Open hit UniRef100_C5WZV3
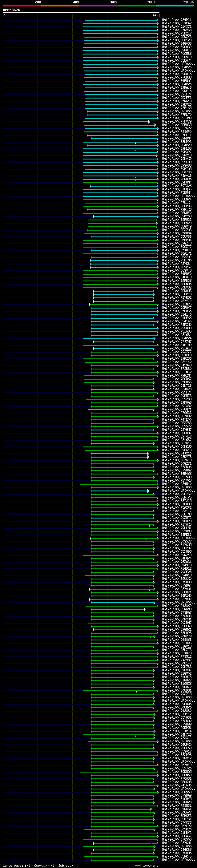 177,37
